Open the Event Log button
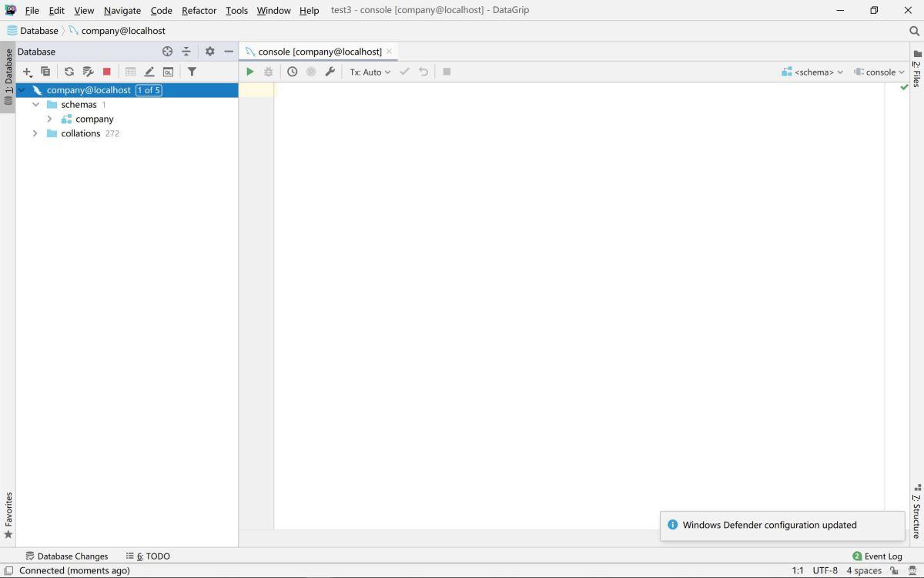 [x=877, y=556]
